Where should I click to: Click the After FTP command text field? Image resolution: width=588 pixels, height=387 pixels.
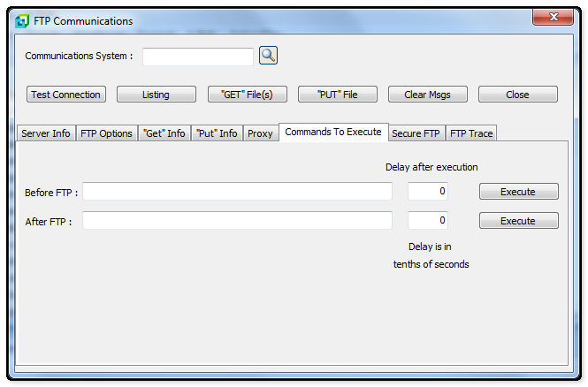(x=237, y=221)
